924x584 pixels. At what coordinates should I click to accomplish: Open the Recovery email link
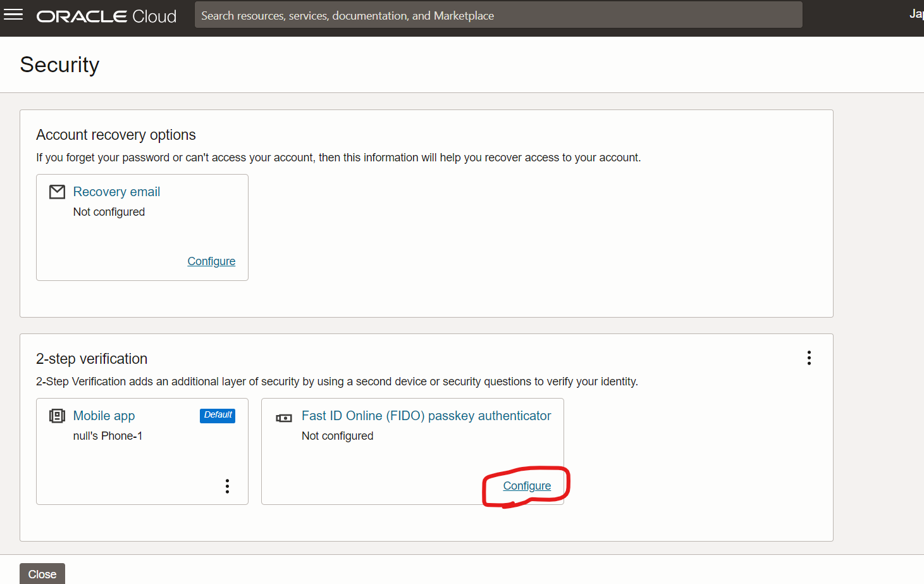point(116,192)
